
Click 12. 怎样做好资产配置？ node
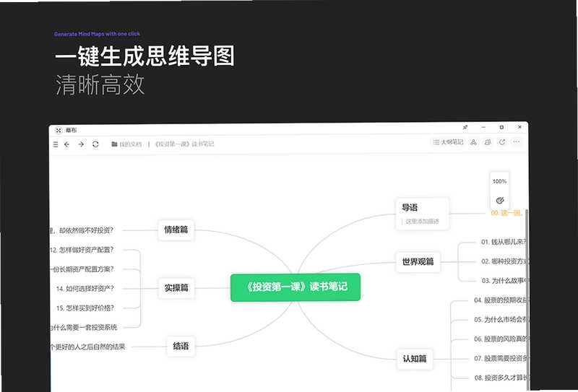pyautogui.click(x=82, y=250)
